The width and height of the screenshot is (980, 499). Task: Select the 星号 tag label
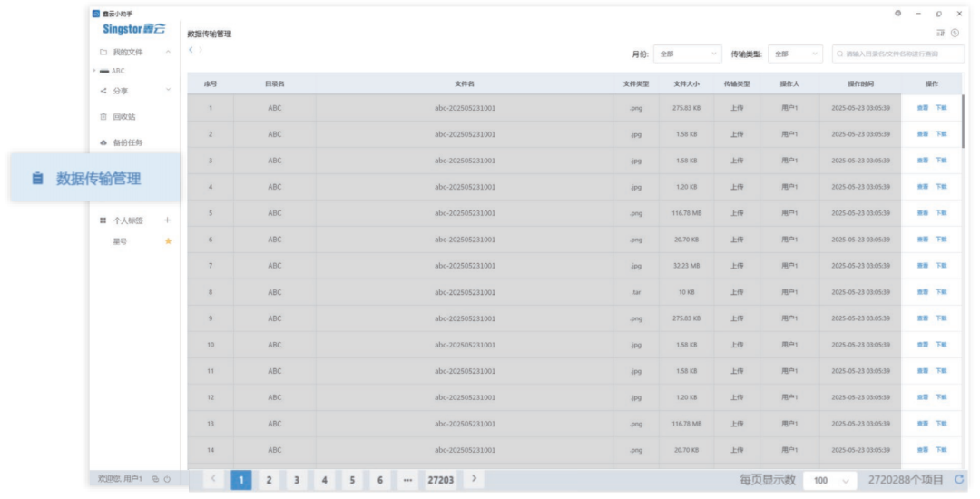[x=120, y=241]
